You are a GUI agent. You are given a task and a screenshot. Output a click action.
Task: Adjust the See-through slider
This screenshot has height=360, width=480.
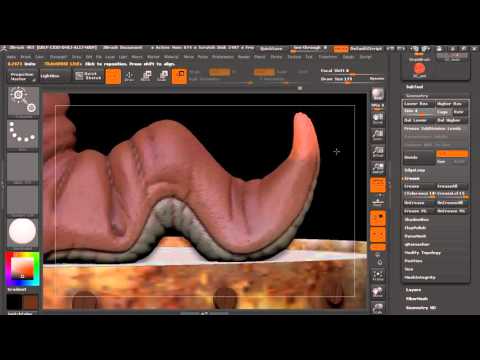309,49
